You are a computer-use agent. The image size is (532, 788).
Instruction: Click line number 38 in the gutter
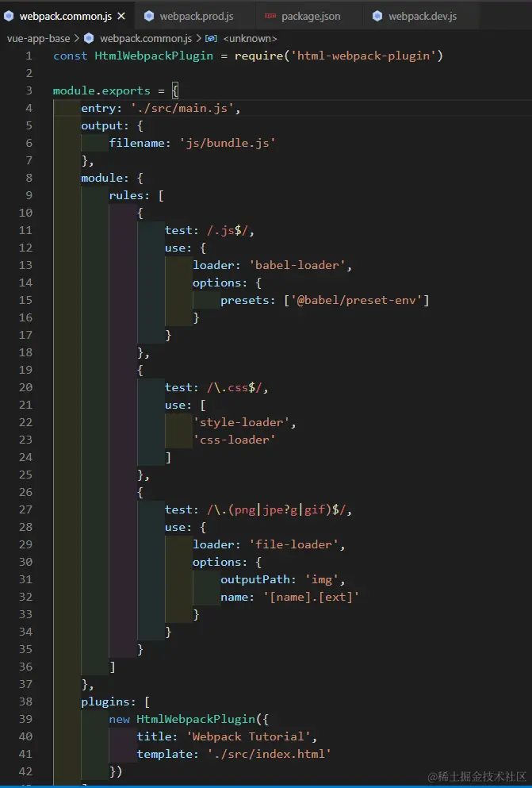click(x=25, y=702)
